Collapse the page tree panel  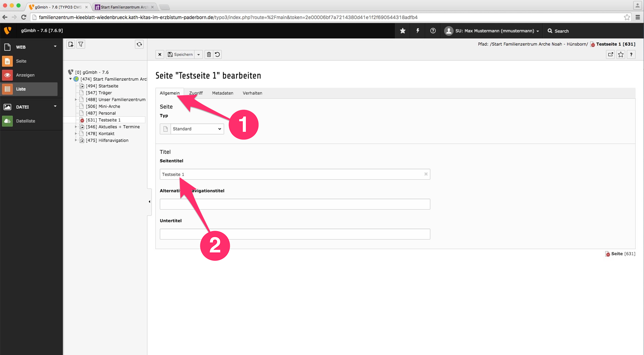point(149,202)
